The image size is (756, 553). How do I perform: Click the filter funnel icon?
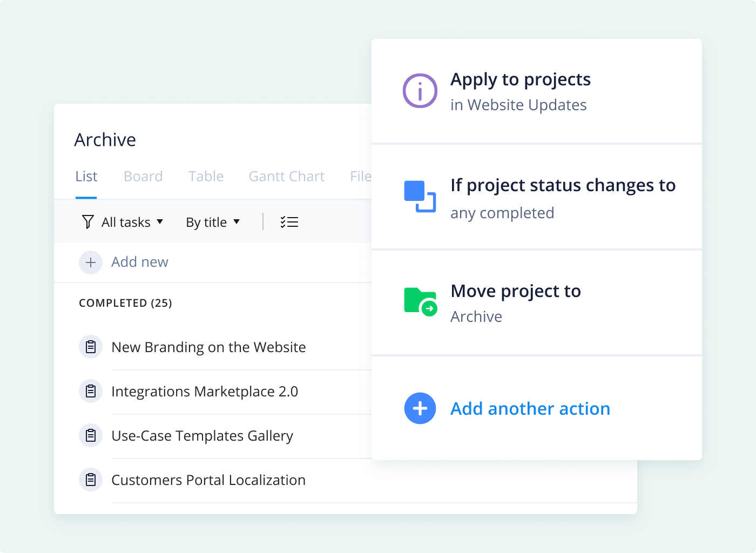pos(87,222)
